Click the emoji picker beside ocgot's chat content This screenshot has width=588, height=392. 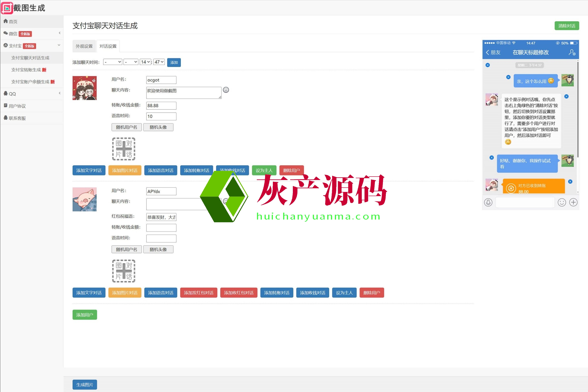(x=226, y=90)
